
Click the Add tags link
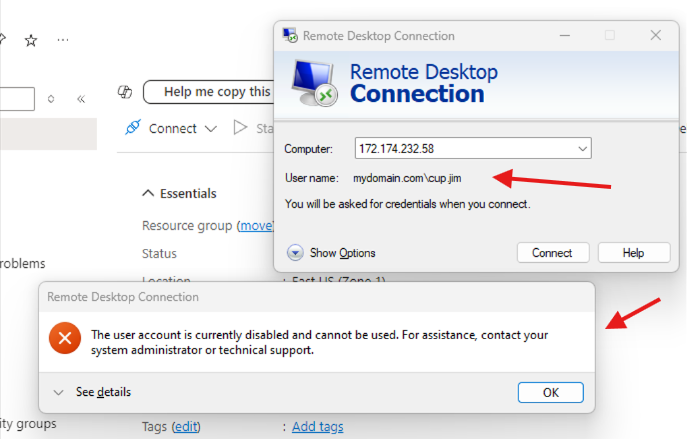tap(318, 426)
